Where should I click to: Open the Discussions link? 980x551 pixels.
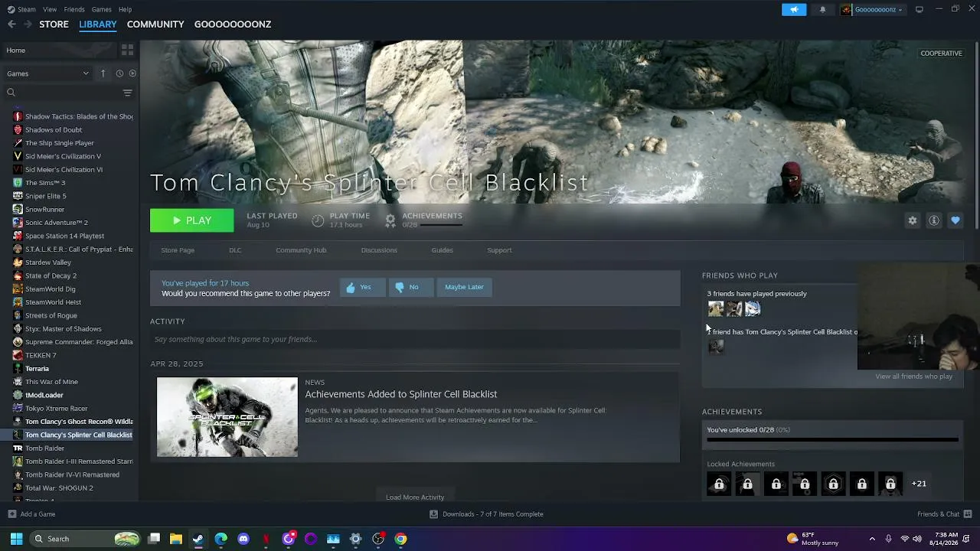379,250
